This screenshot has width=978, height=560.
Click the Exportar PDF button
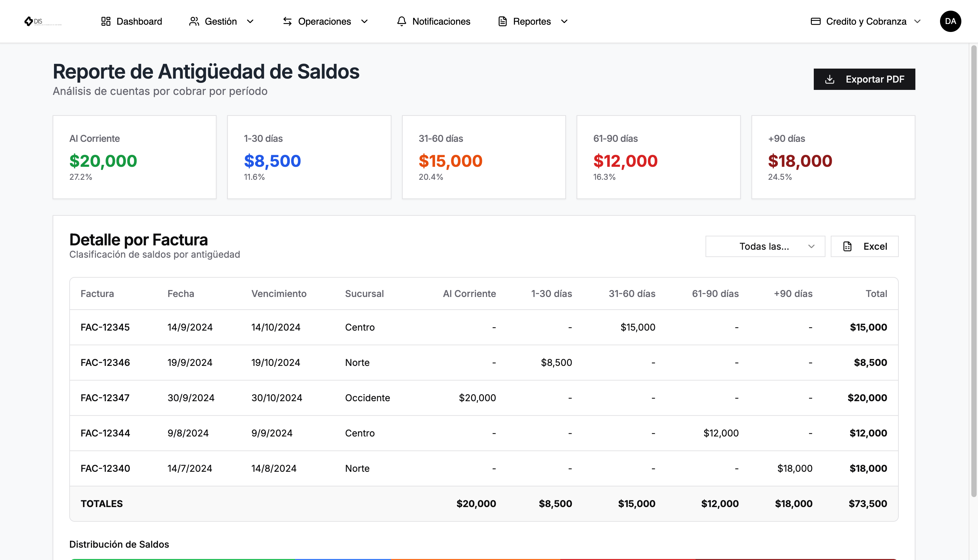click(864, 79)
